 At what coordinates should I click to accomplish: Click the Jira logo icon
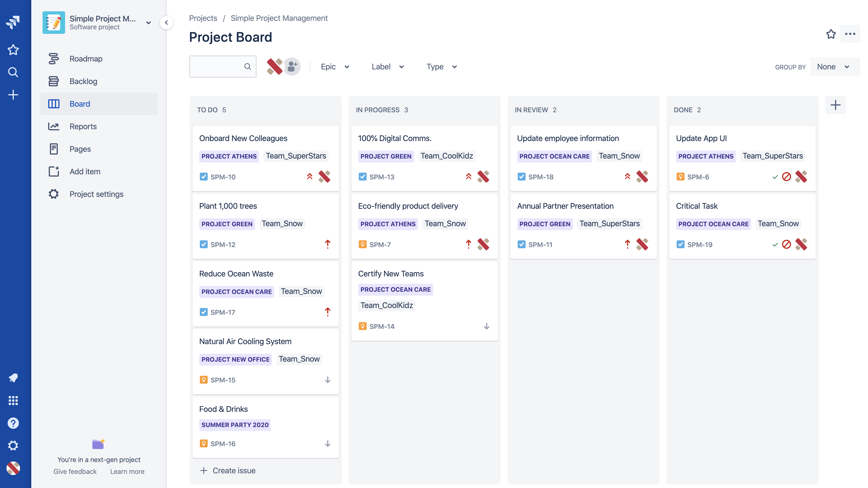(13, 22)
